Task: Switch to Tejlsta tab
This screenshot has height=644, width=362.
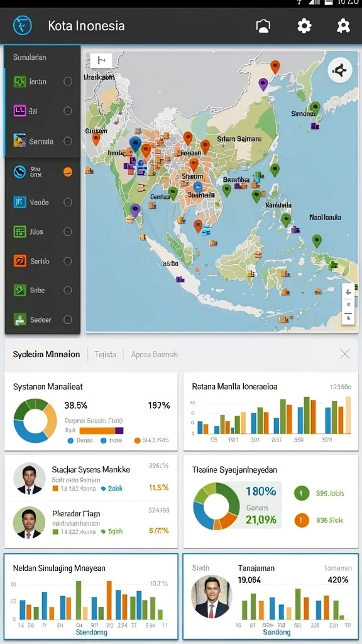Action: coord(106,355)
